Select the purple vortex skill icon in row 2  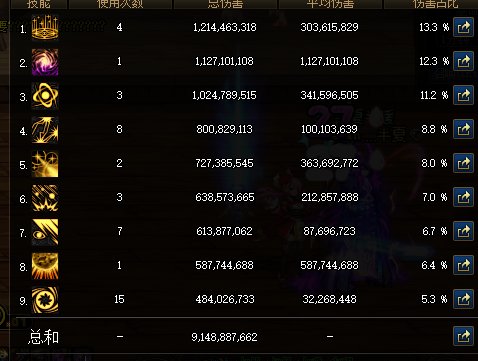tap(45, 62)
